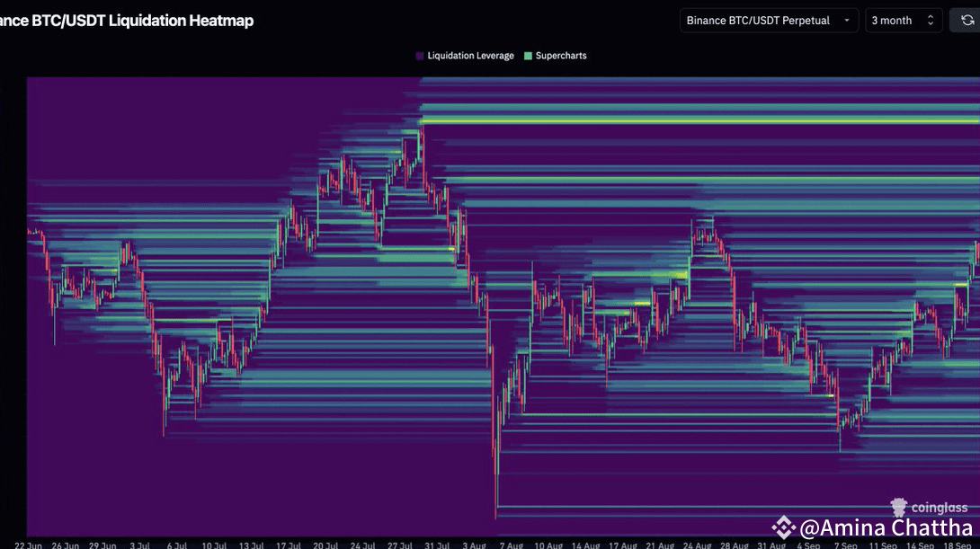This screenshot has height=549, width=980.
Task: Click the stepper arrows on 3 month
Action: tap(930, 21)
